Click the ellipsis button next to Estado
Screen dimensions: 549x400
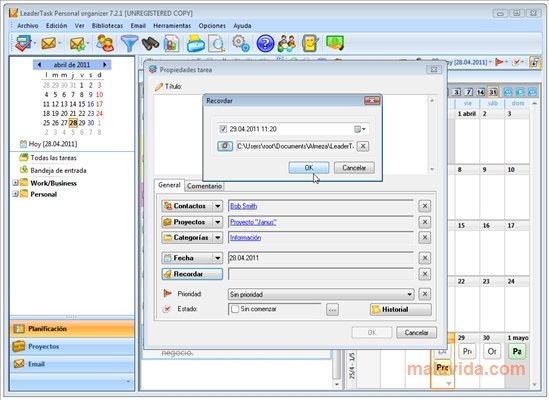[x=332, y=309]
